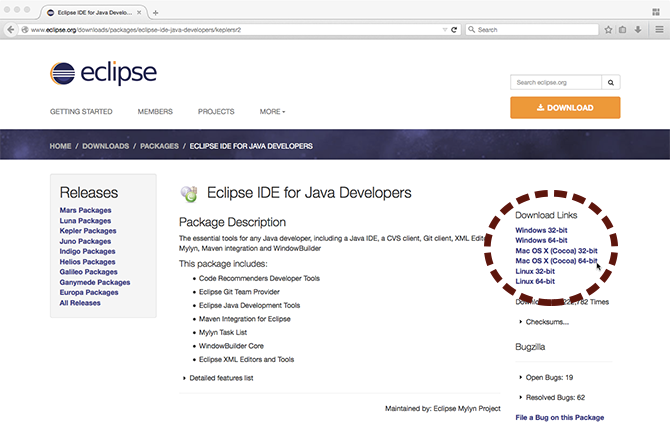
Task: Open Mars Packages release
Action: point(85,210)
